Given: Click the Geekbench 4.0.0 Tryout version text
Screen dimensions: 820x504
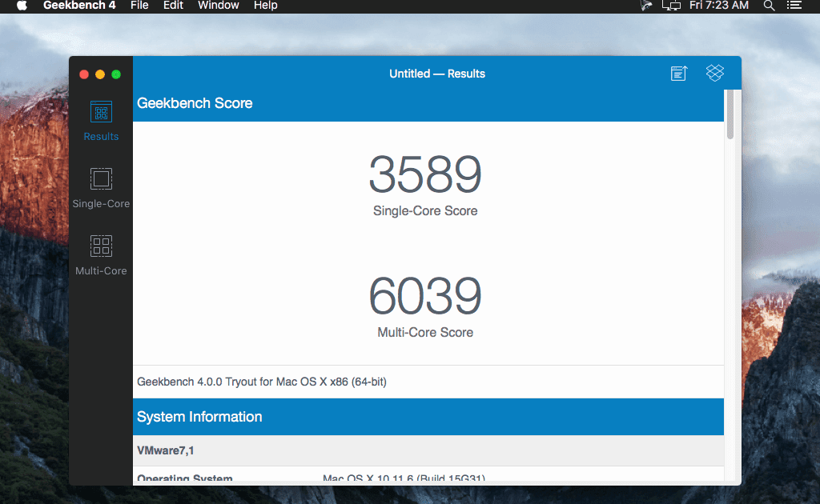Looking at the screenshot, I should pyautogui.click(x=262, y=382).
